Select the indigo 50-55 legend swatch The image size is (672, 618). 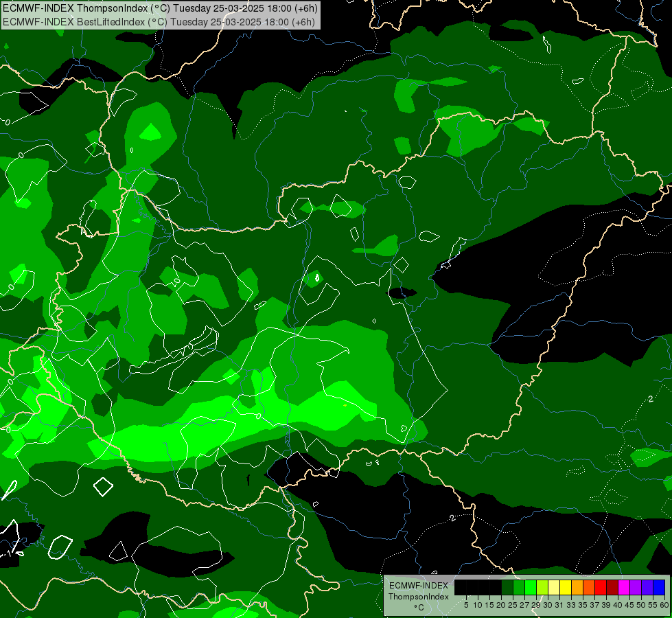[x=647, y=588]
